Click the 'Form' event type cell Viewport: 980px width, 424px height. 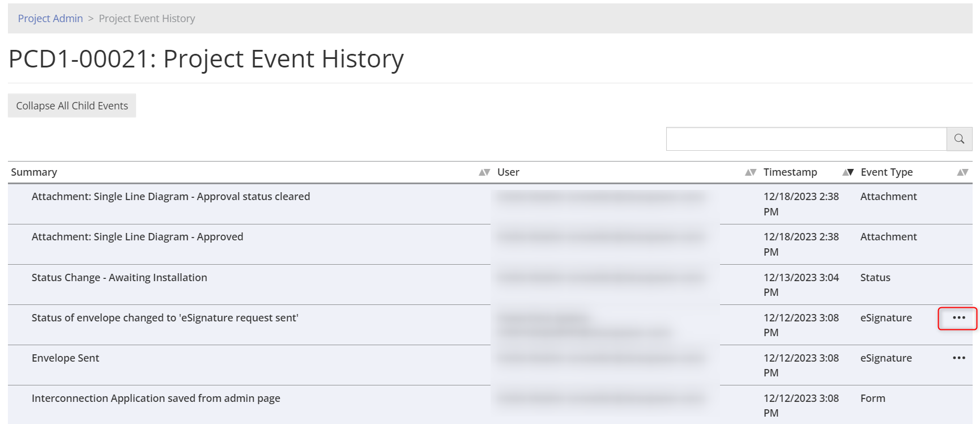873,398
